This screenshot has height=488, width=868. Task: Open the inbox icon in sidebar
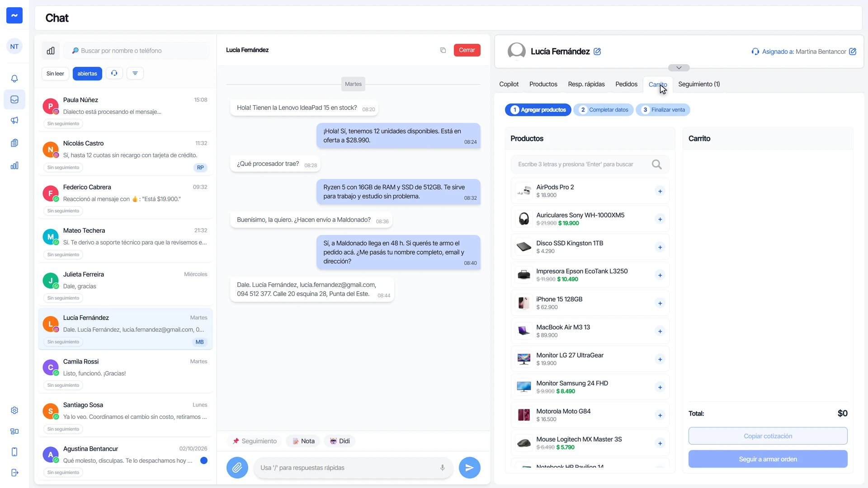[x=14, y=99]
